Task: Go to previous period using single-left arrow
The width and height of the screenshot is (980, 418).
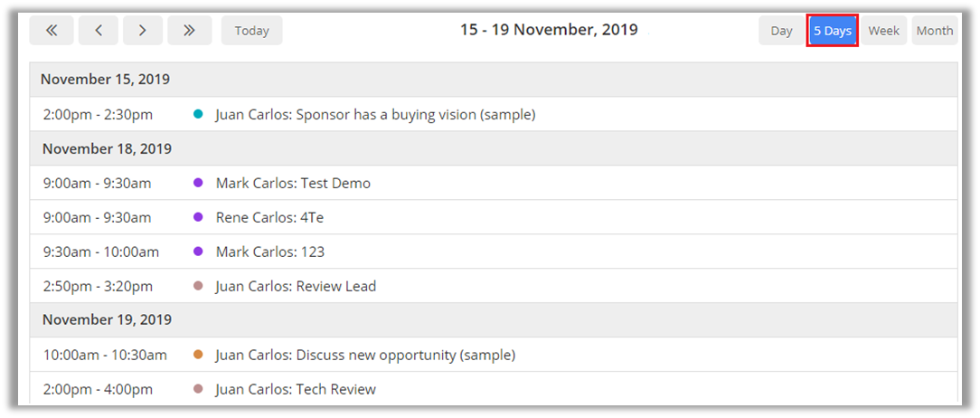Action: pyautogui.click(x=98, y=31)
